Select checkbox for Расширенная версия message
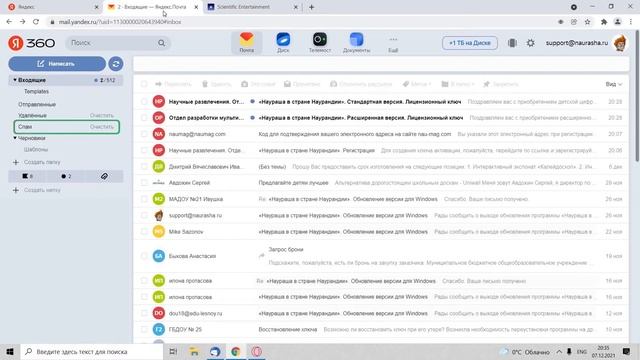 [x=144, y=118]
